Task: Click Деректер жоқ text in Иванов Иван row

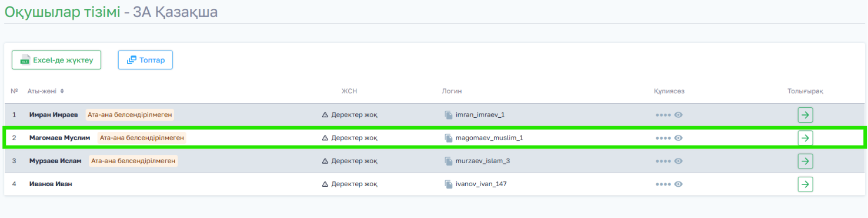Action: coord(355,184)
